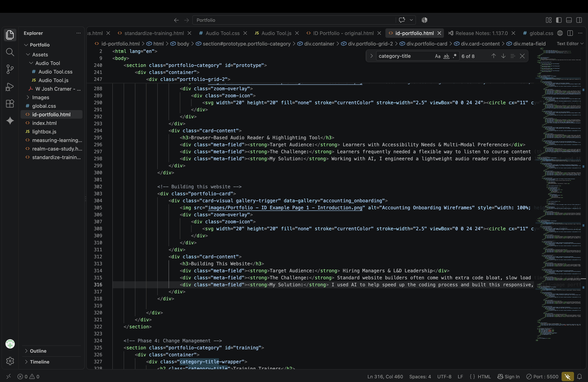The image size is (588, 382).
Task: Jump to previous match in find widget
Action: coord(493,56)
